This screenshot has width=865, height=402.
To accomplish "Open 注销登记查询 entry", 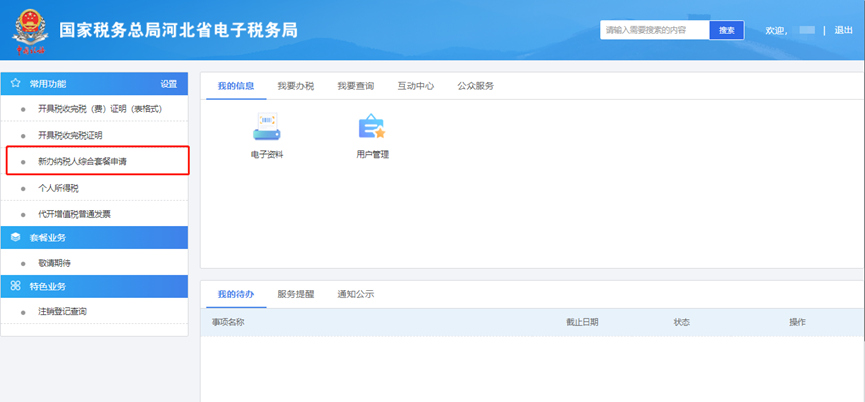I will coord(62,312).
